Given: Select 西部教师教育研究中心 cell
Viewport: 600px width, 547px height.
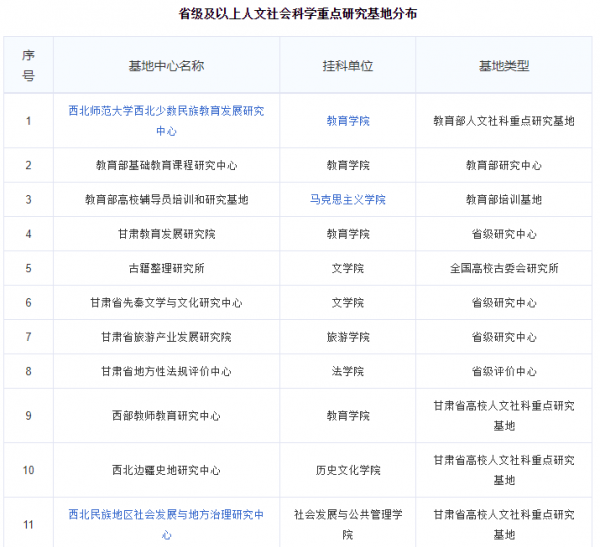Looking at the screenshot, I should click(166, 415).
